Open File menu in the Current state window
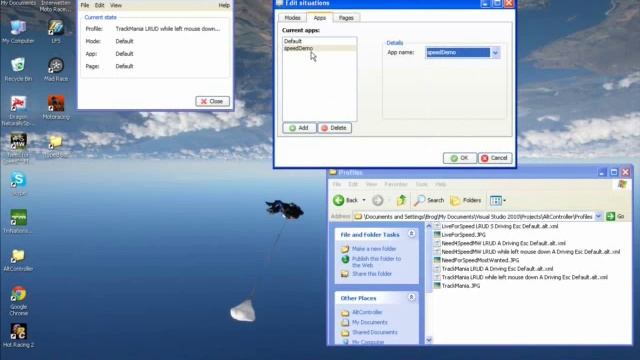The width and height of the screenshot is (640, 360). click(84, 5)
